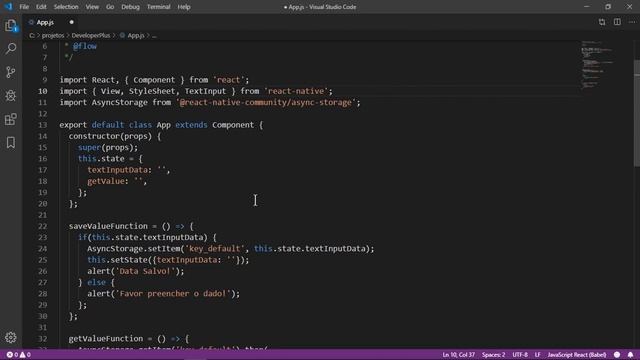640x360 pixels.
Task: Click 'saveValueFunction' on line 22
Action: click(x=108, y=226)
